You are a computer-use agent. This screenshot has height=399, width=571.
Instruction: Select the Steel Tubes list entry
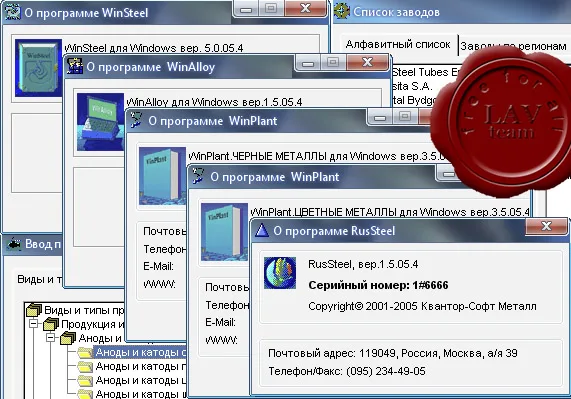click(x=424, y=72)
